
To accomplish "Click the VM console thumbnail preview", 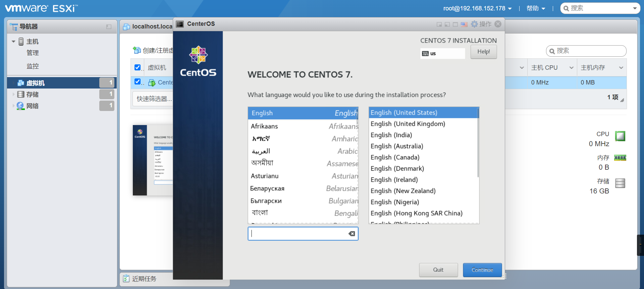I will (153, 160).
